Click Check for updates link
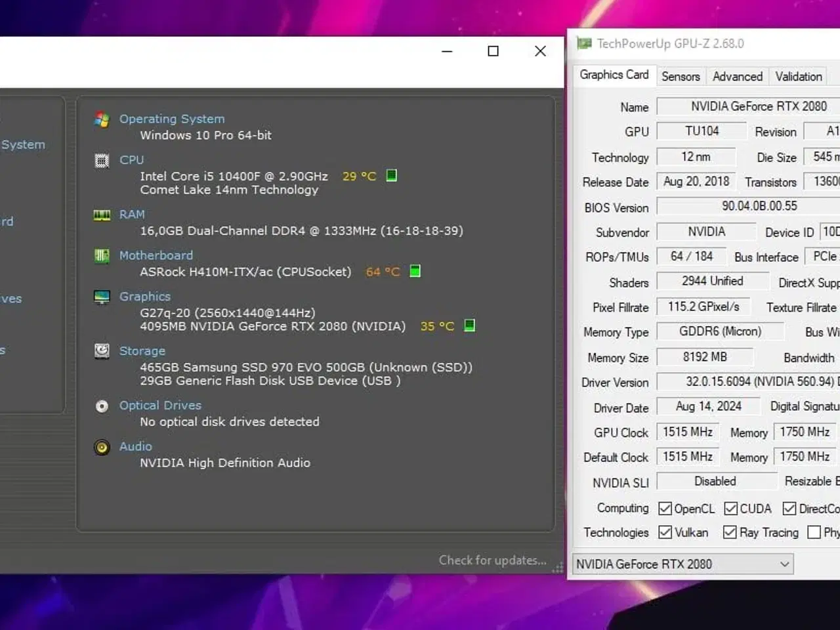The width and height of the screenshot is (840, 630). coord(492,560)
